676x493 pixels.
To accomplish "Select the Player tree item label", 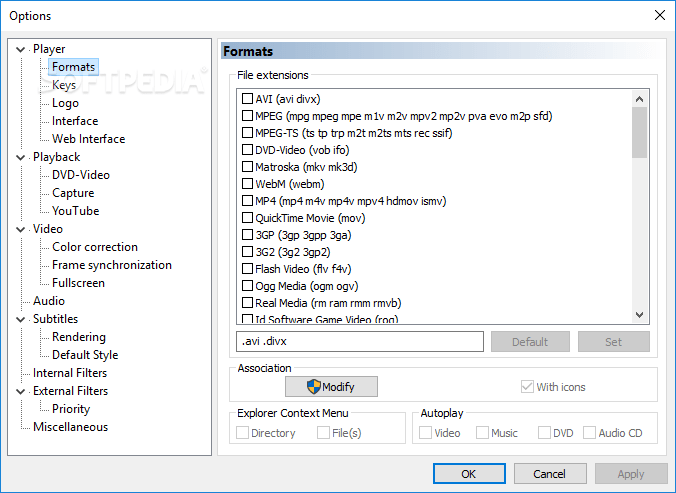I will [x=49, y=49].
